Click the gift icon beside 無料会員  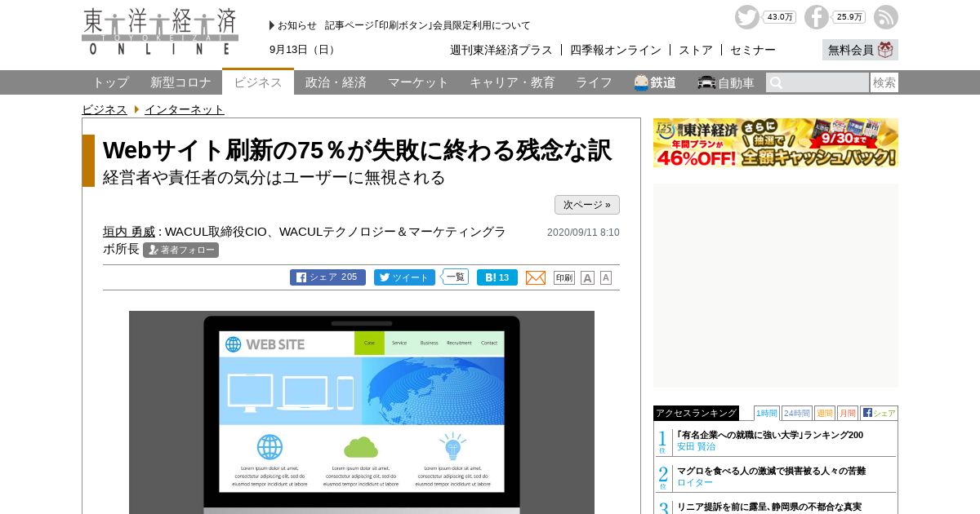point(885,50)
